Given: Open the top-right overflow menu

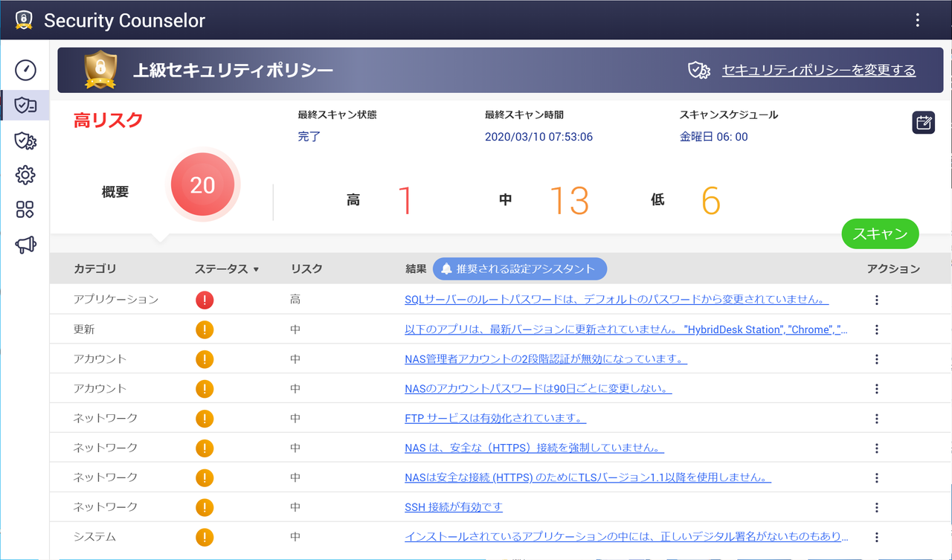Looking at the screenshot, I should 917,20.
